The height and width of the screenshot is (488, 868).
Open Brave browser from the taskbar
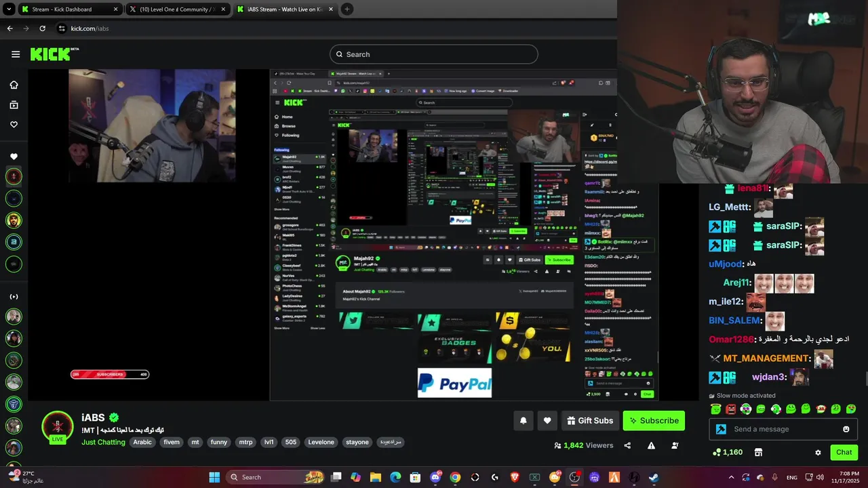pos(515,477)
